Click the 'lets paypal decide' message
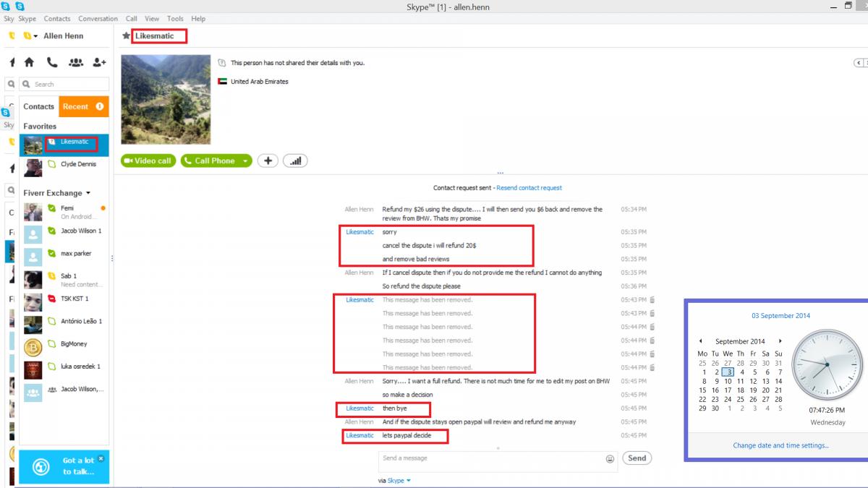The height and width of the screenshot is (488, 868). tap(407, 435)
